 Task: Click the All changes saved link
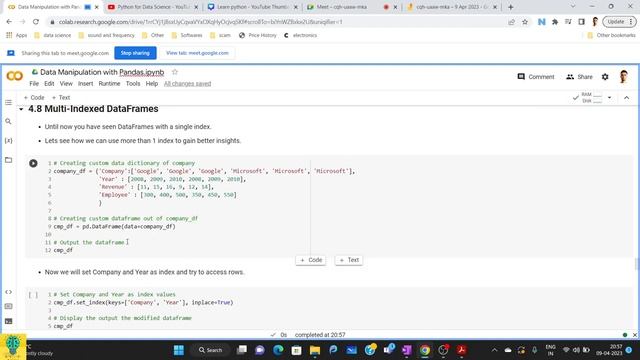187,84
